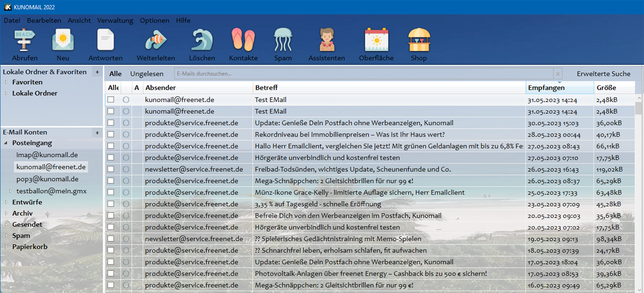Open the Datei menu
Viewport: 644px width, 293px height.
click(12, 20)
